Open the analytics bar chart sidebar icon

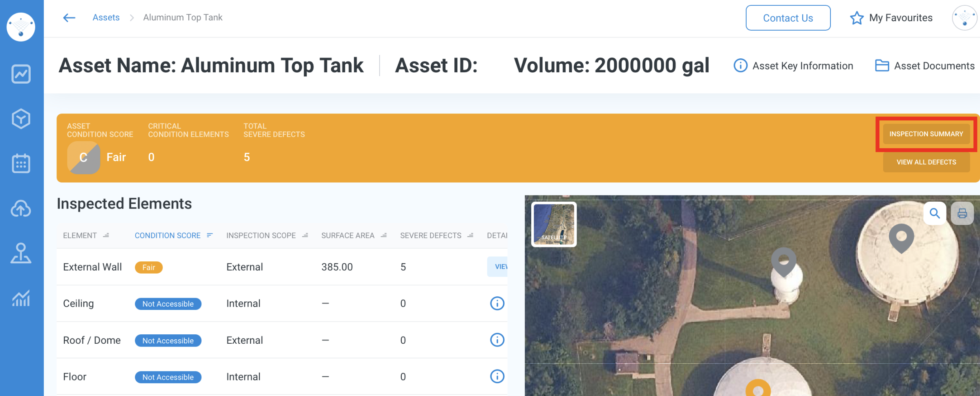(x=21, y=298)
